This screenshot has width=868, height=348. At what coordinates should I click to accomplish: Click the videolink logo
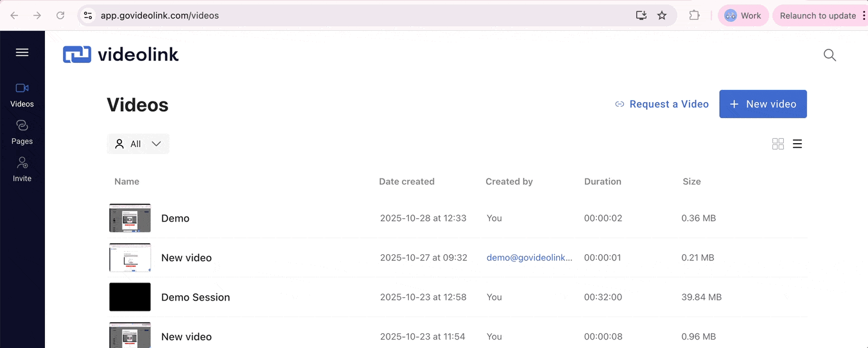pos(121,55)
